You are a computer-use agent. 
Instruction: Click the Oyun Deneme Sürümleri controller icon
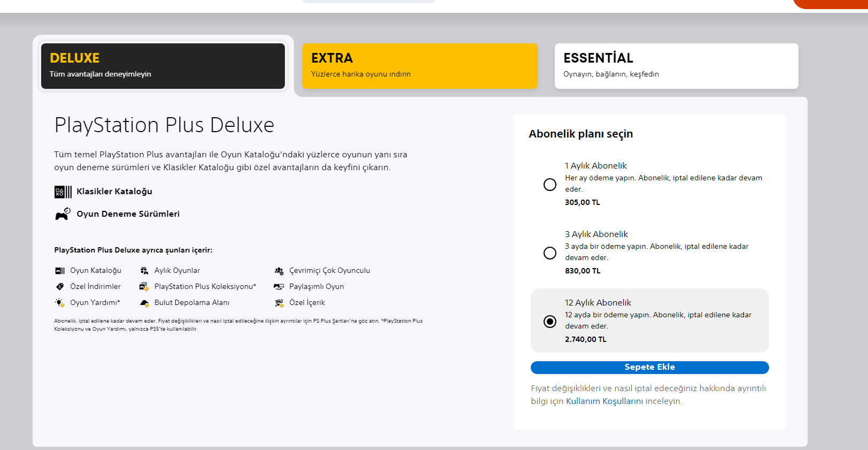click(x=63, y=214)
